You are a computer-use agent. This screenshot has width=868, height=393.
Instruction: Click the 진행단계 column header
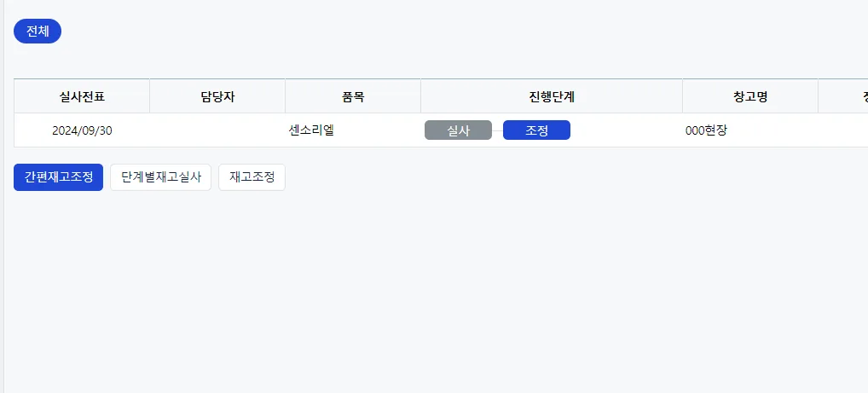552,96
